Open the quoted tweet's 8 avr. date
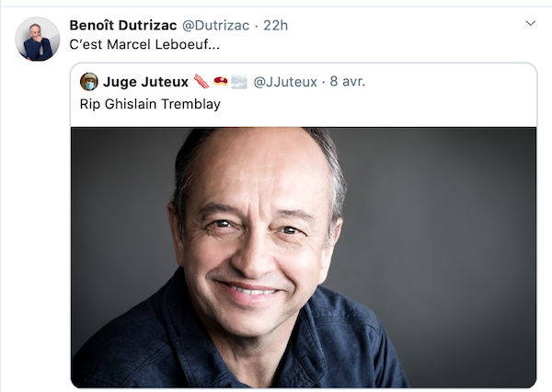Image resolution: width=552 pixels, height=392 pixels. 348,81
